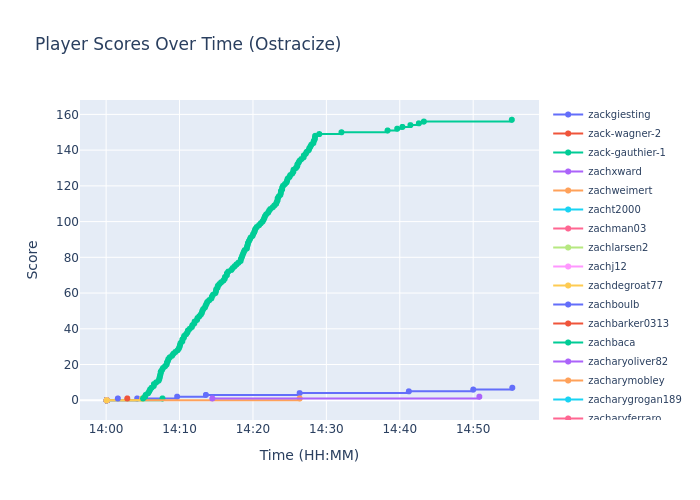Select the zachj12 legend entry
The width and height of the screenshot is (700, 500).
pyautogui.click(x=607, y=267)
